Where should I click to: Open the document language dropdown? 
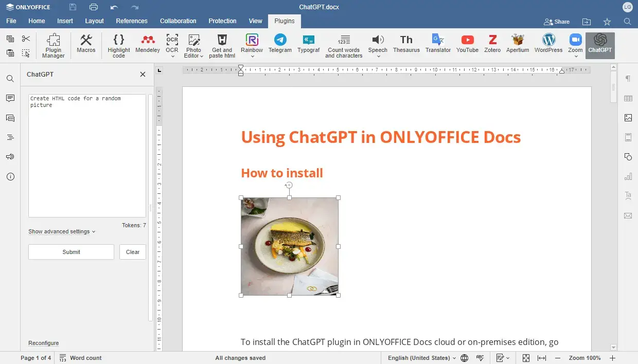(422, 358)
